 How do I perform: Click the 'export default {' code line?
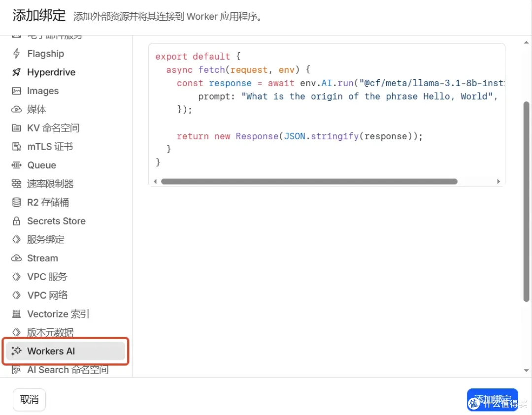[198, 56]
